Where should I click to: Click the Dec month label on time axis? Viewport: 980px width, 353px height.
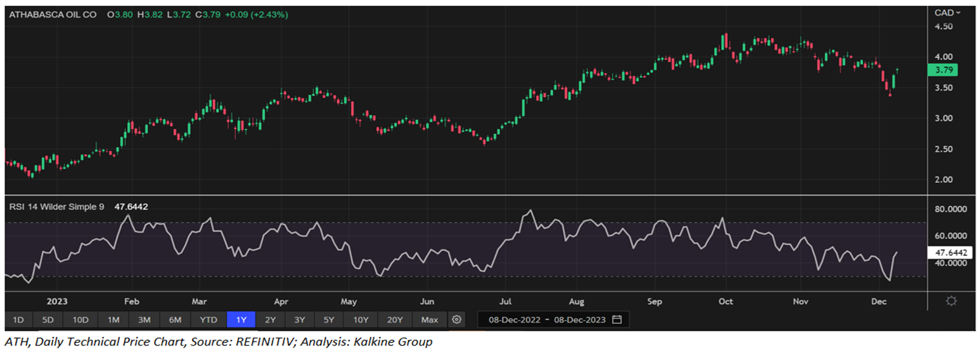click(x=879, y=301)
